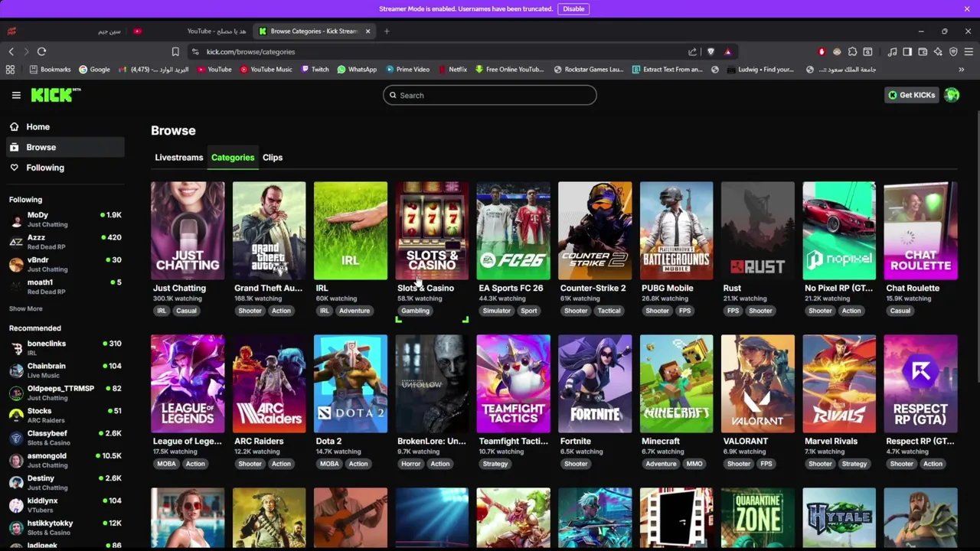Open vBndr channel in sidebar

65,264
